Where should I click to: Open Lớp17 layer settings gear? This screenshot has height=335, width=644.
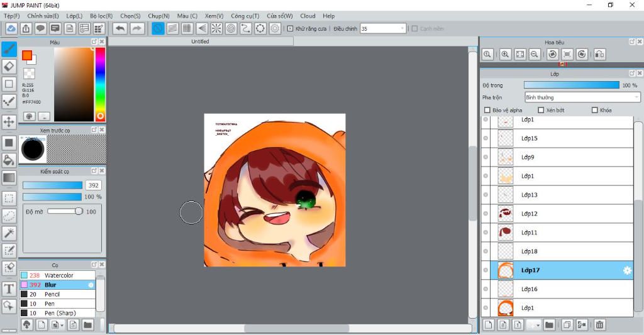(627, 270)
